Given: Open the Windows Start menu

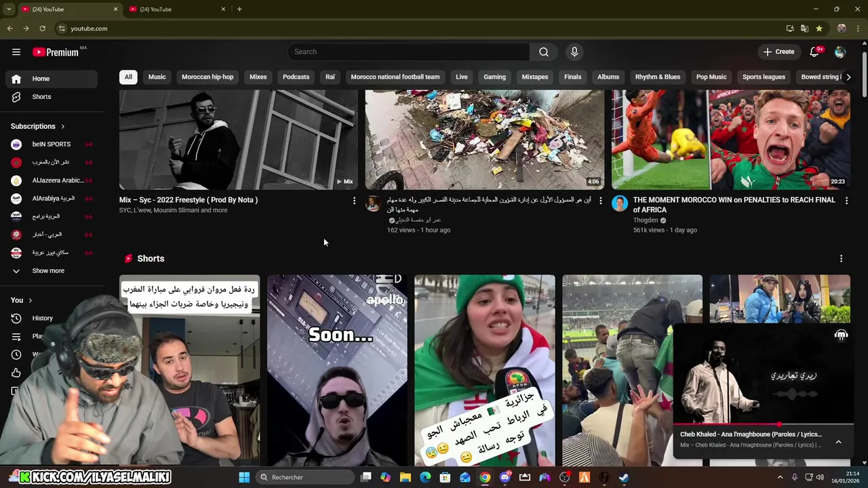Looking at the screenshot, I should (x=244, y=477).
